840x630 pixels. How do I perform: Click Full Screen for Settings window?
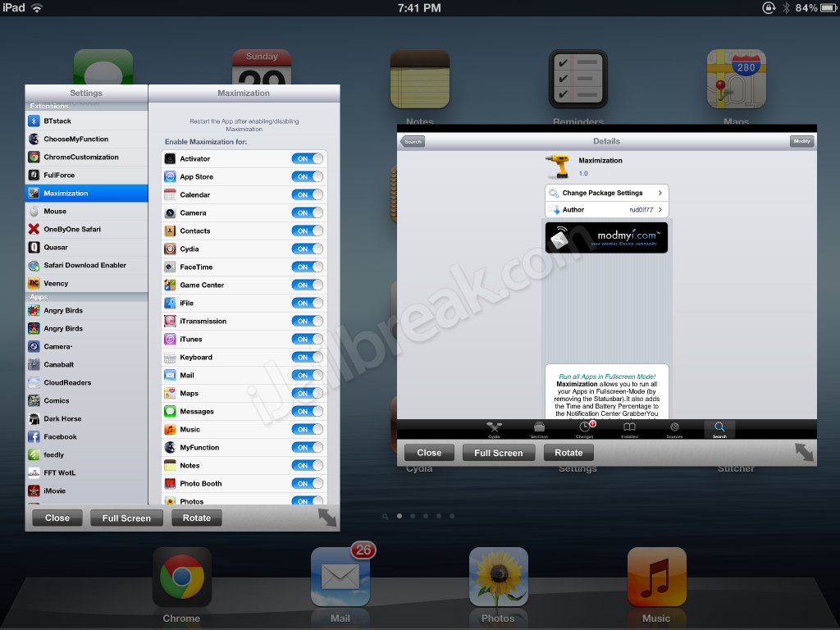pyautogui.click(x=126, y=518)
